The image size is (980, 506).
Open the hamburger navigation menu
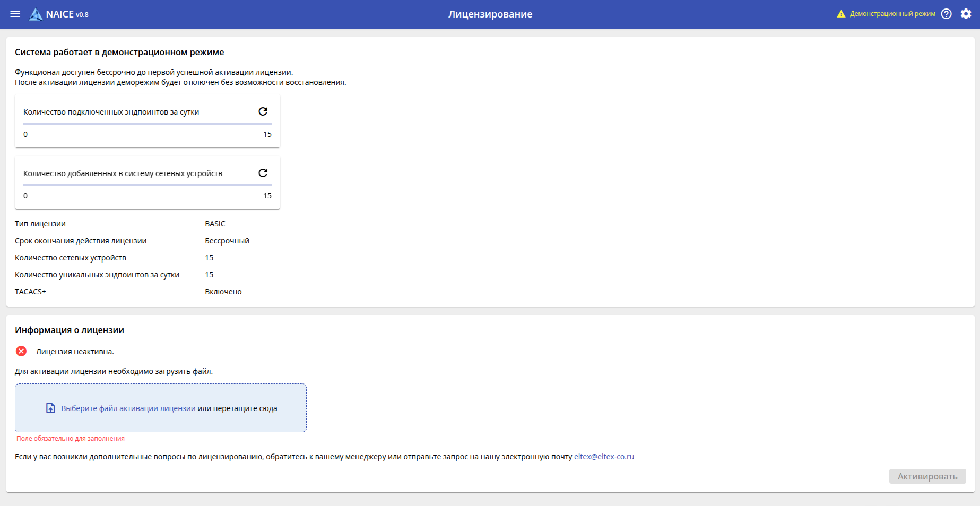[x=15, y=14]
